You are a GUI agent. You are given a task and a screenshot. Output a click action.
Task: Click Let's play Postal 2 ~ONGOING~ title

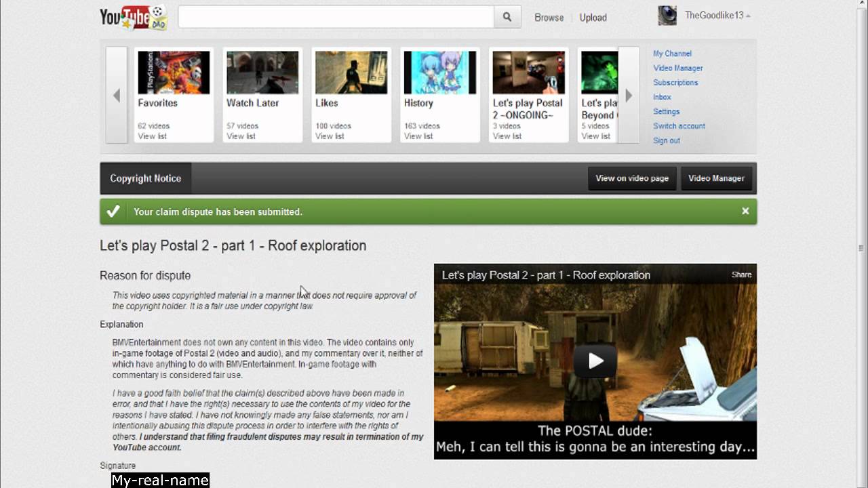(528, 109)
